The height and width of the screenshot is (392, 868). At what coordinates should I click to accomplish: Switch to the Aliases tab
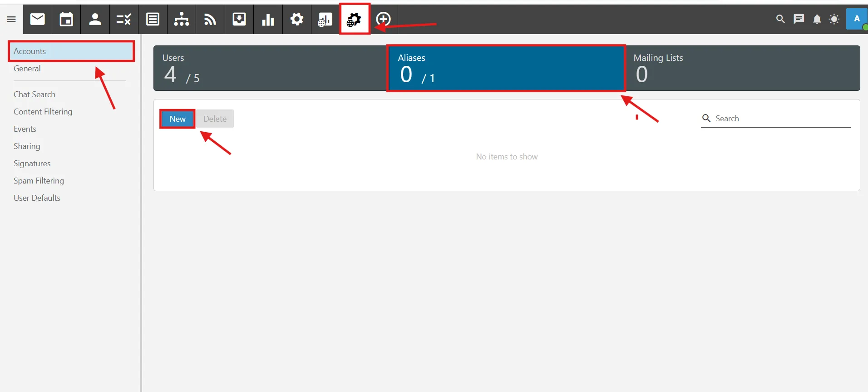[x=506, y=68]
